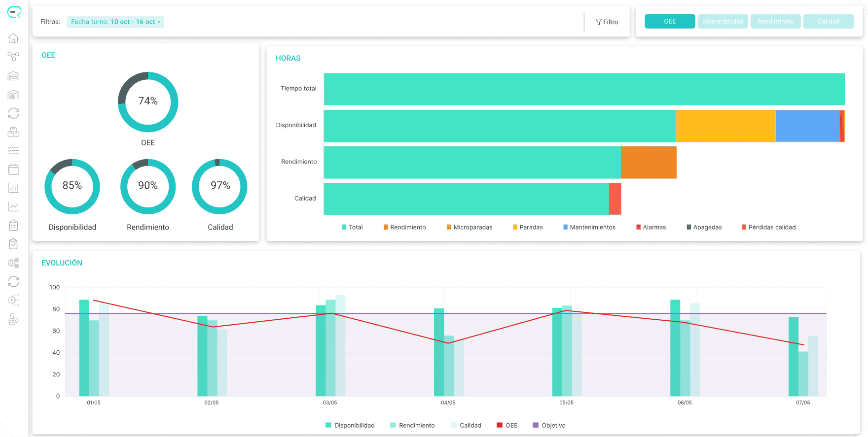868x437 pixels.
Task: Click the approval stamp sidebar icon
Action: [14, 319]
